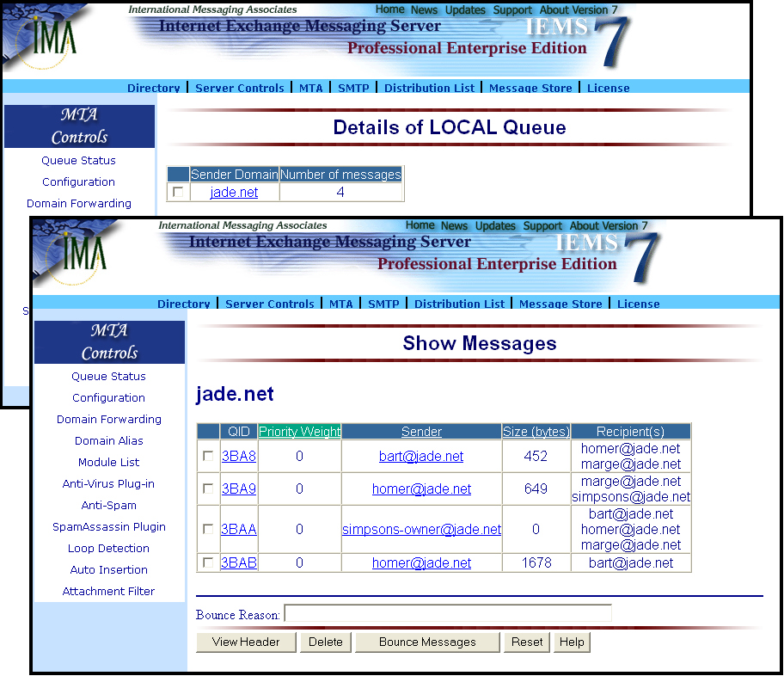784x676 pixels.
Task: Open Distribution List in the back window
Action: tap(429, 88)
